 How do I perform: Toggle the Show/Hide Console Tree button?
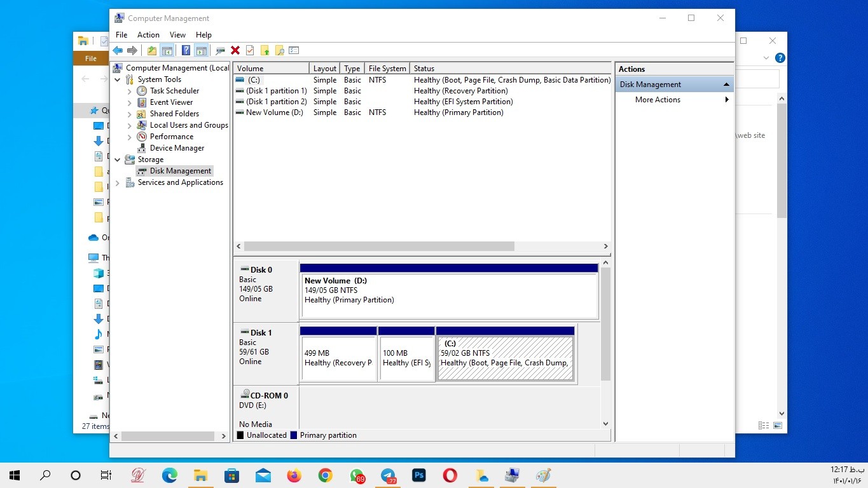[x=167, y=51]
